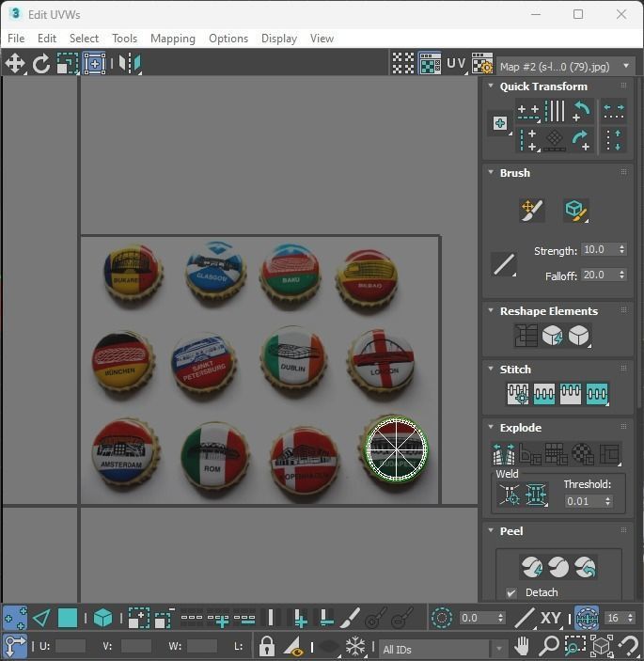Open the Options menu
The image size is (644, 661).
(x=228, y=39)
